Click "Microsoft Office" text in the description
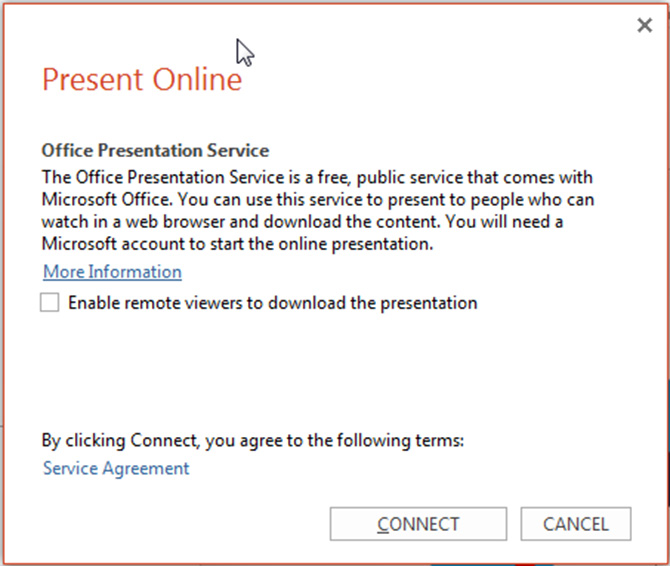Screen dimensions: 670x566 coord(99,199)
